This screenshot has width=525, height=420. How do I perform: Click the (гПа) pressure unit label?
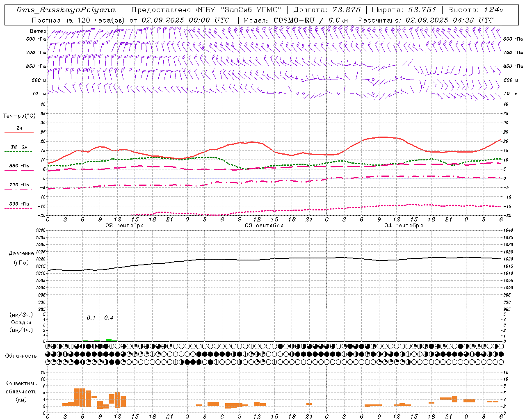click(21, 263)
